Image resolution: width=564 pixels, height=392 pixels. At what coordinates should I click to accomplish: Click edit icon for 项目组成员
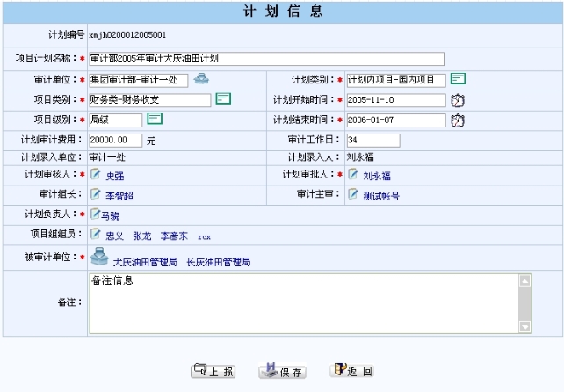pos(95,235)
